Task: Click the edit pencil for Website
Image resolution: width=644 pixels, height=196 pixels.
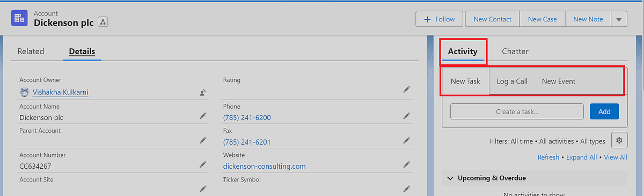Action: (x=406, y=164)
